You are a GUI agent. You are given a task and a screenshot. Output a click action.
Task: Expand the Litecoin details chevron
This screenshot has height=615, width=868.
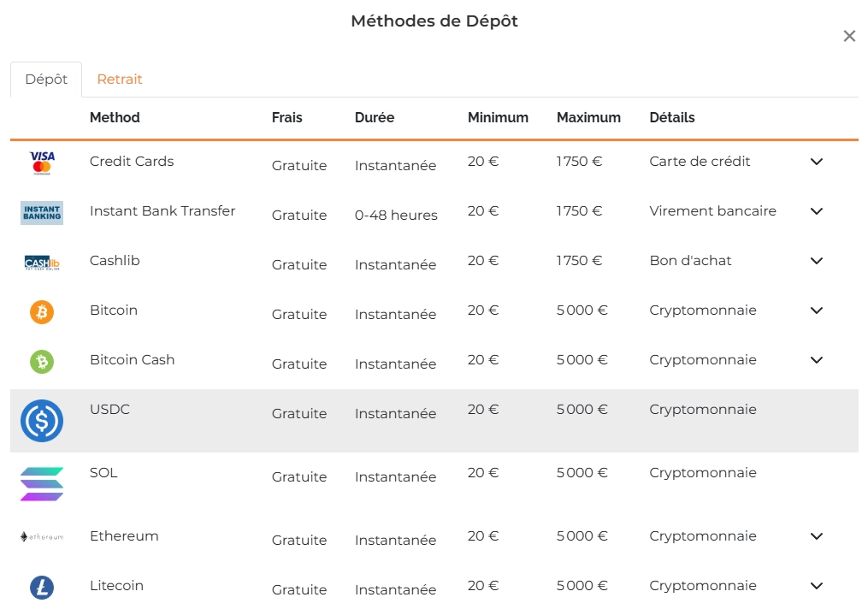coord(816,586)
